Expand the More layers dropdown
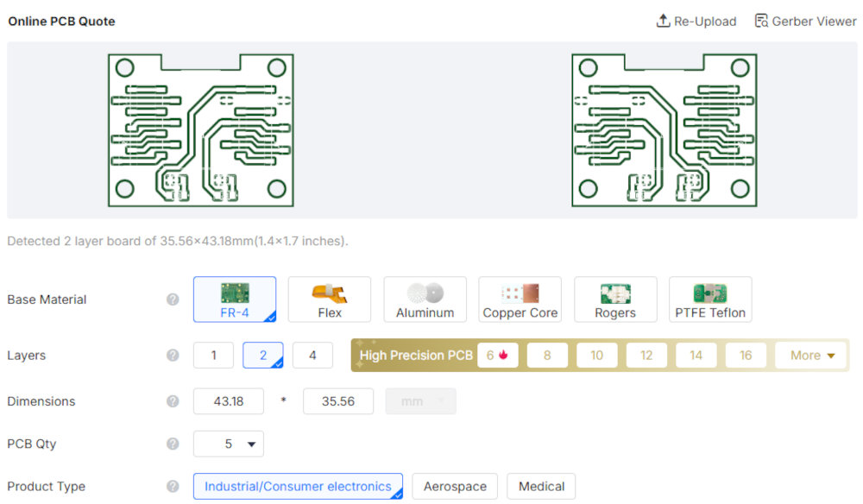This screenshot has width=863, height=504. (x=811, y=356)
